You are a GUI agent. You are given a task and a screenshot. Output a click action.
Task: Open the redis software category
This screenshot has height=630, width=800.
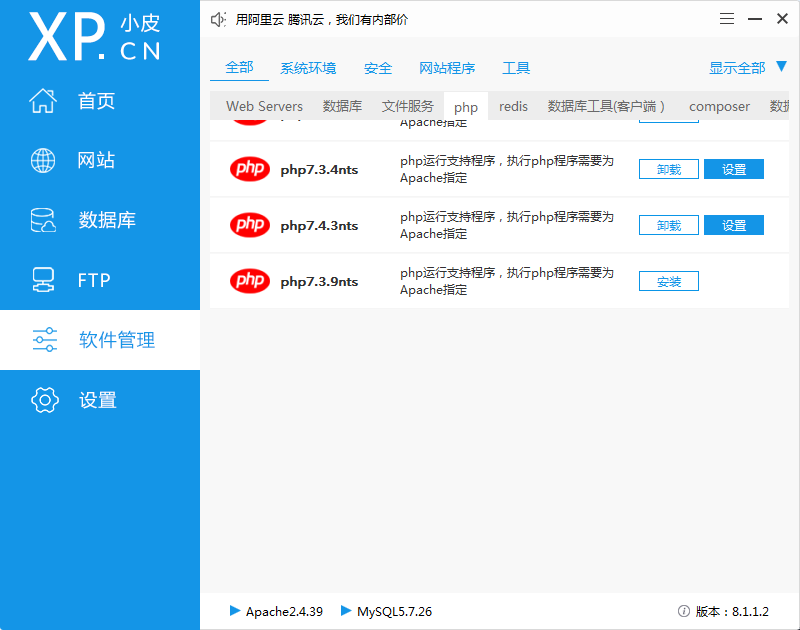pyautogui.click(x=513, y=106)
